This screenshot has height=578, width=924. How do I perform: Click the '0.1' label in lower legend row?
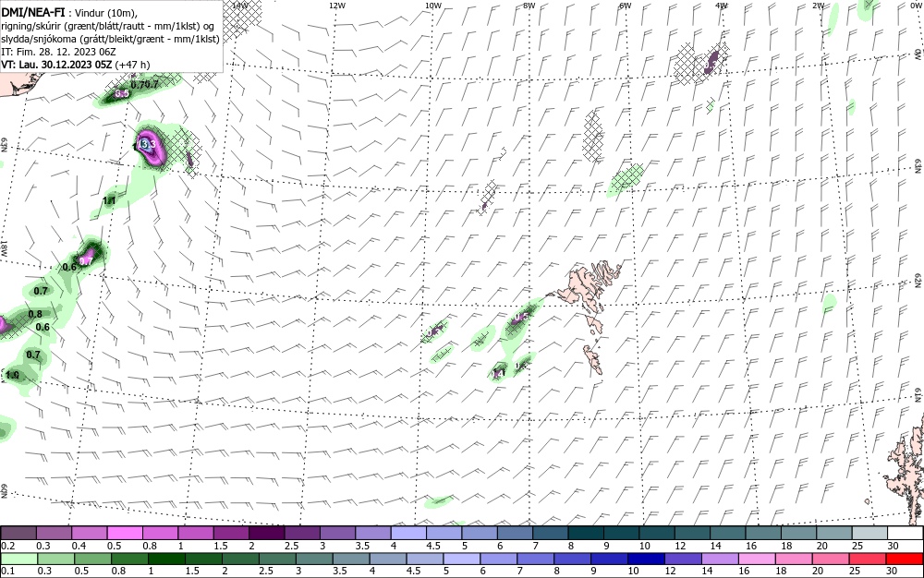(7, 571)
